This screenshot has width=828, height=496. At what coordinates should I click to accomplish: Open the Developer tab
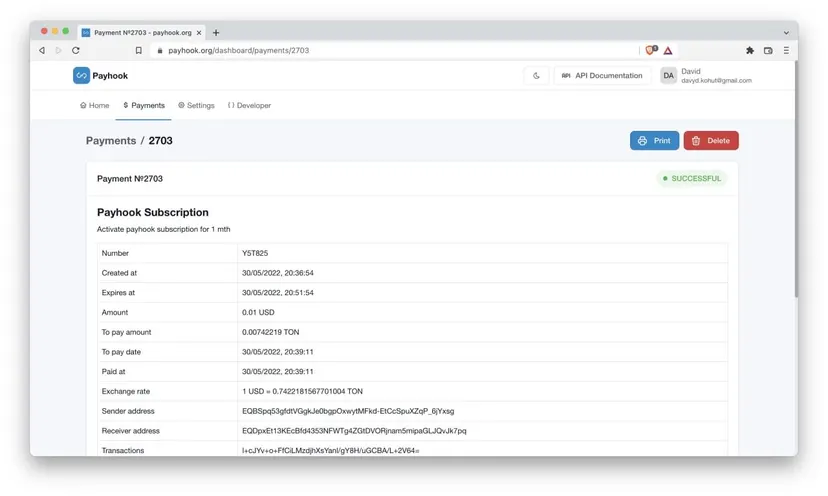point(249,106)
